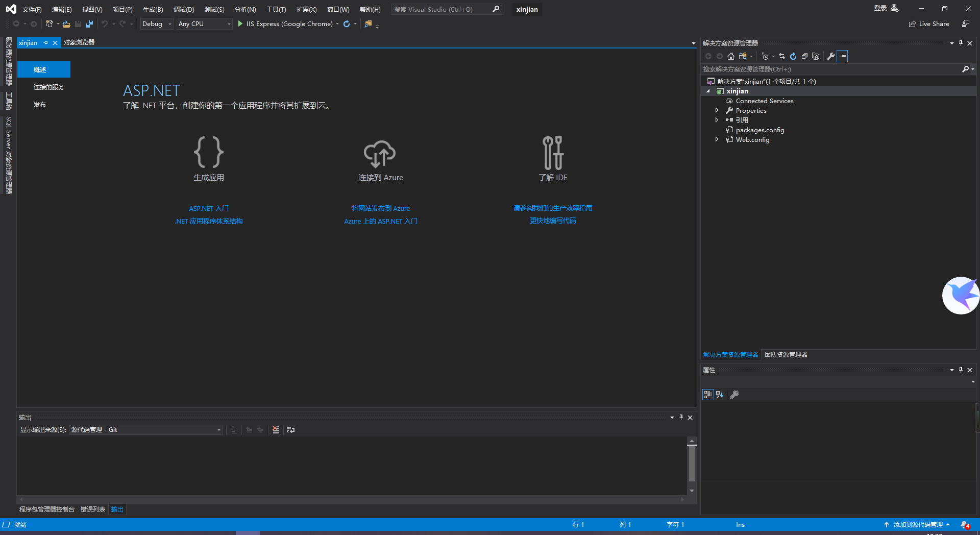980x535 pixels.
Task: Open the IIS Express launch target dropdown arrow
Action: [337, 24]
